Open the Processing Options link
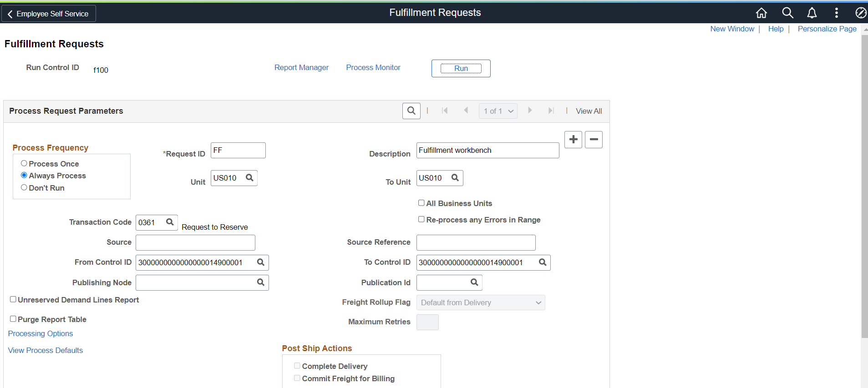The width and height of the screenshot is (868, 388). [41, 333]
